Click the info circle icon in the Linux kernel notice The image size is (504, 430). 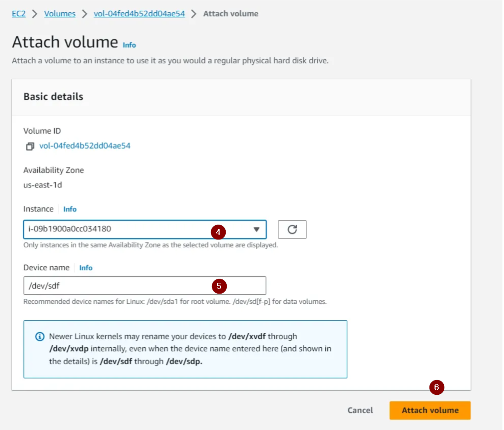tap(40, 337)
